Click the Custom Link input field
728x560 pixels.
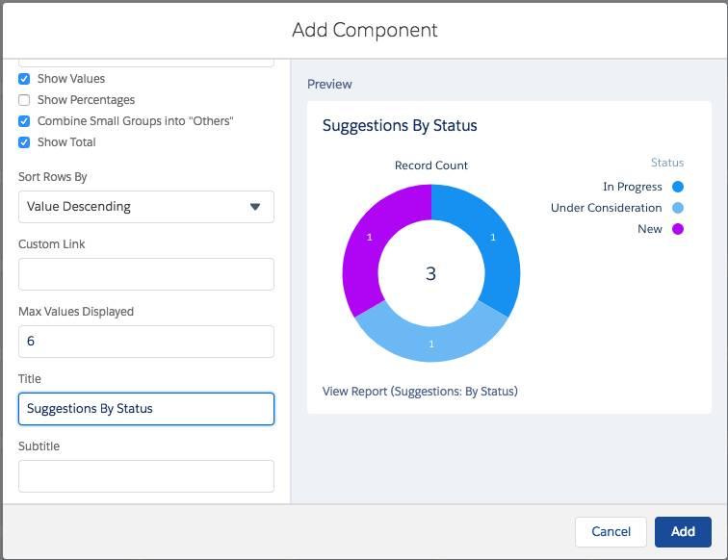pyautogui.click(x=145, y=273)
